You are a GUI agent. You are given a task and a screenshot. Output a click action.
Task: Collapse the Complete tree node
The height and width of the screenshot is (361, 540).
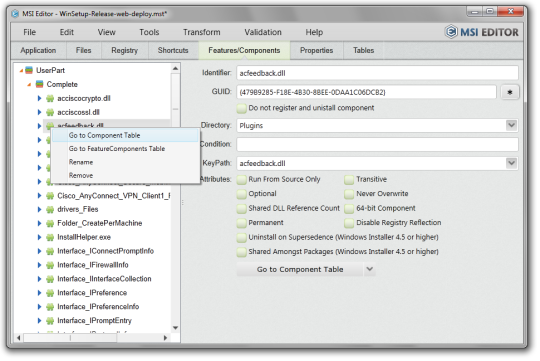(29, 84)
